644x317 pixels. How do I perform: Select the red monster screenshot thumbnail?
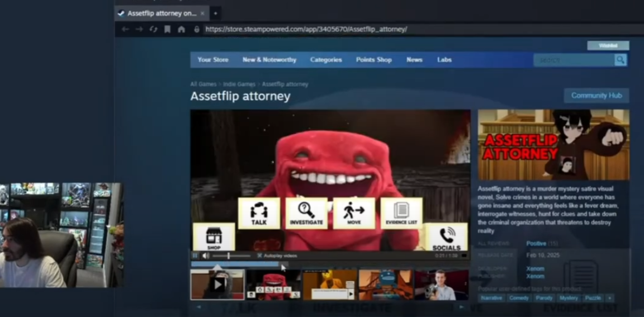tap(273, 285)
